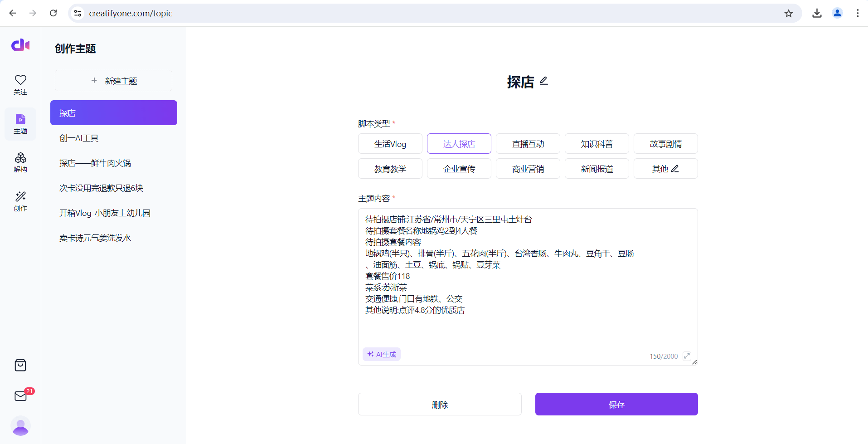Viewport: 868px width, 444px height.
Task: Click AI生成 to generate topic content
Action: click(381, 354)
